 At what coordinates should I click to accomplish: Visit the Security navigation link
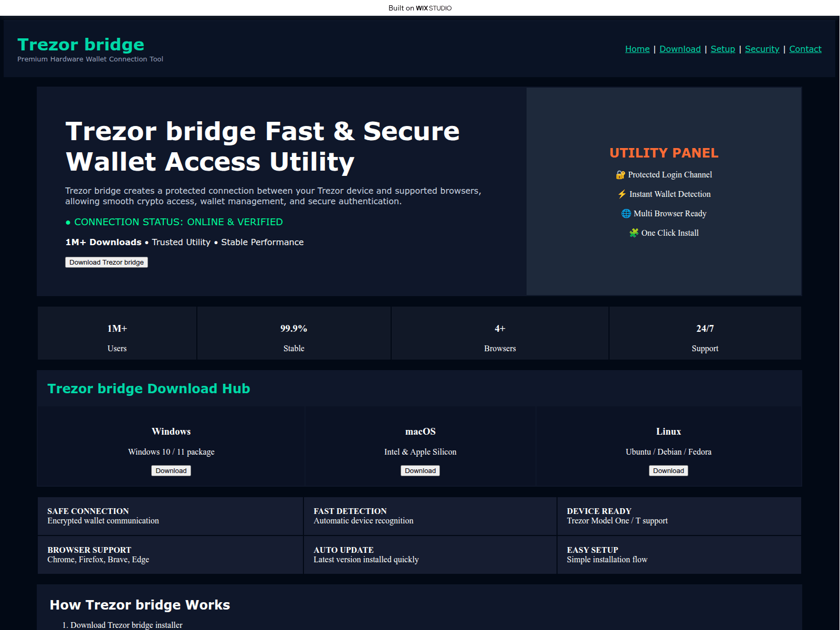762,49
